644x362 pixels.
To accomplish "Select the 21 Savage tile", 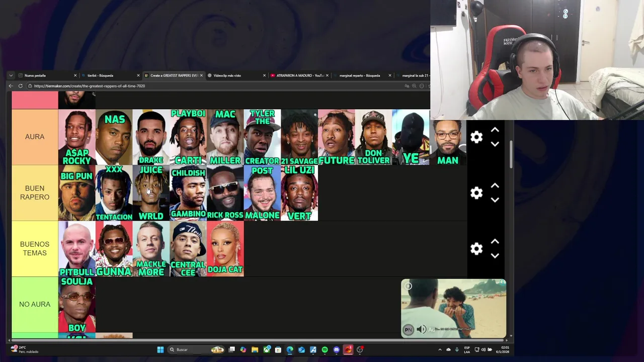I will [x=299, y=137].
